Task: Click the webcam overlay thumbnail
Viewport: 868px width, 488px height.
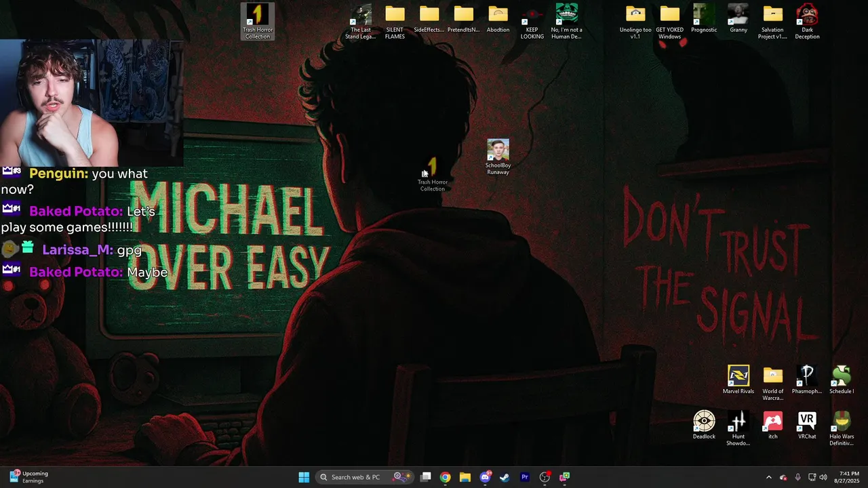Action: click(92, 102)
